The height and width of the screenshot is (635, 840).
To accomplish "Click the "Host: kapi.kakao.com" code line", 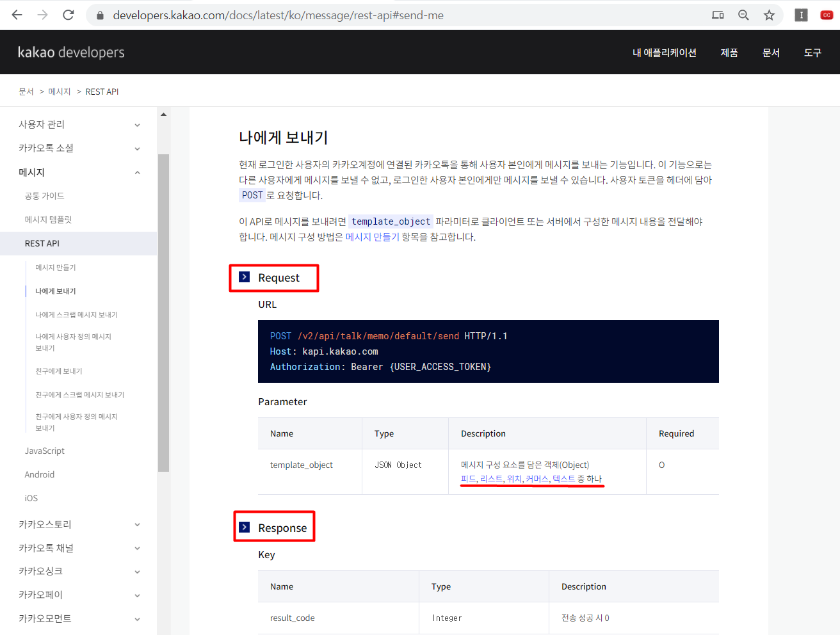I will click(x=324, y=351).
